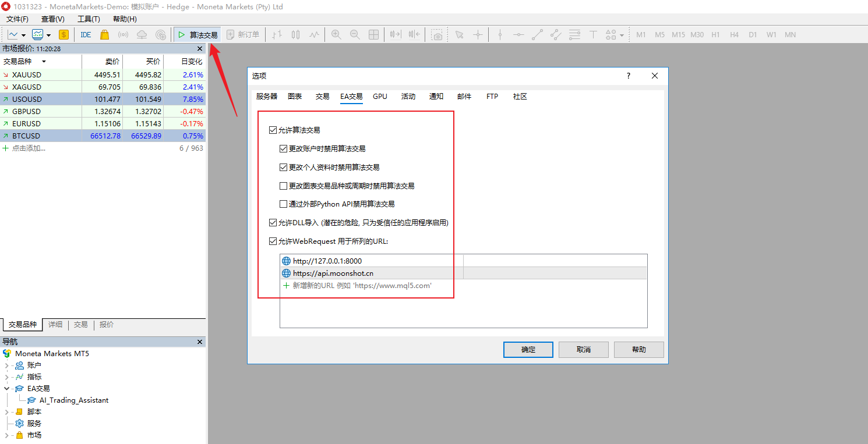Open the chart type dropdown arrow
This screenshot has height=444, width=868.
click(x=24, y=35)
